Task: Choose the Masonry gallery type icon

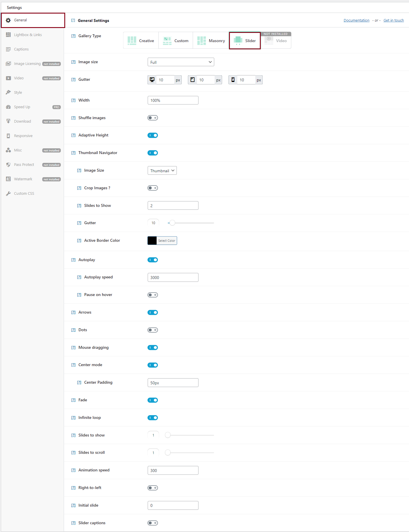Action: [201, 41]
